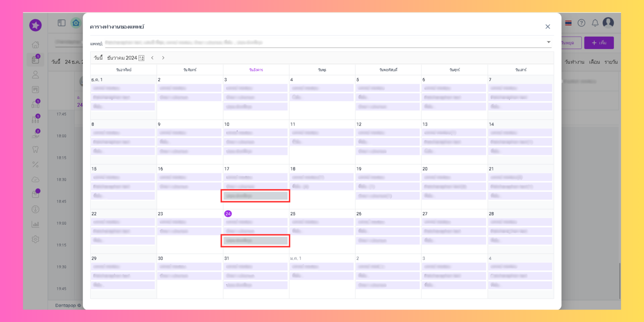Switch to the เดือน month view tab
Screen dimensions: 644x322
click(x=594, y=62)
